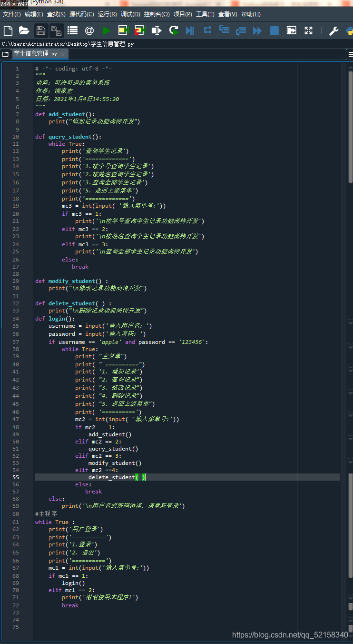This screenshot has width=353, height=644.
Task: Open the 项目(P) menu
Action: (x=183, y=14)
